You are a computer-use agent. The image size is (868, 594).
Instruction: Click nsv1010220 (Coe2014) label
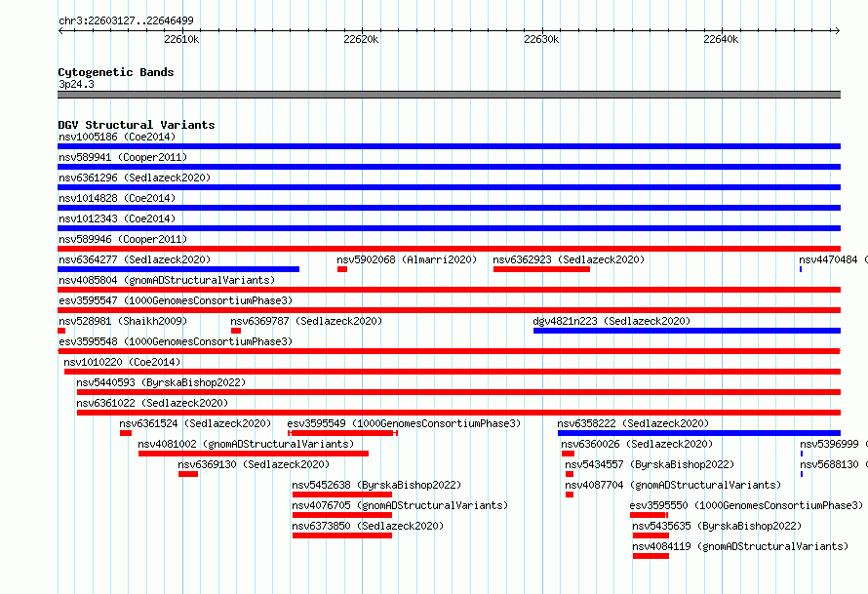[122, 362]
